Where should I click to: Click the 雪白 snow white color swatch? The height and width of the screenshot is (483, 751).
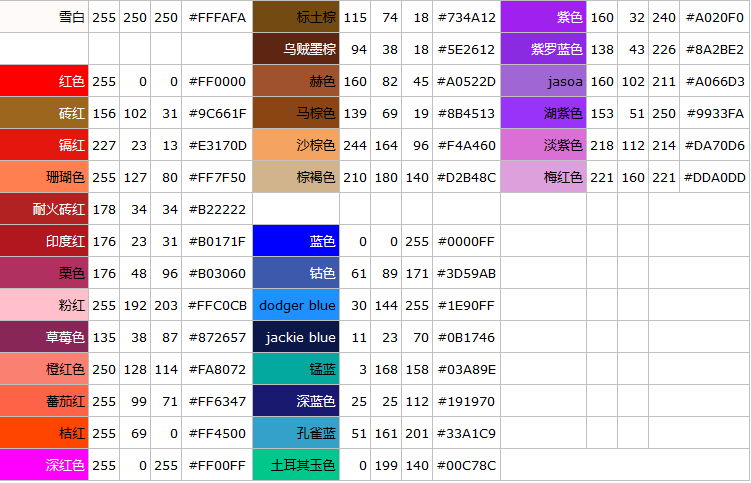44,17
